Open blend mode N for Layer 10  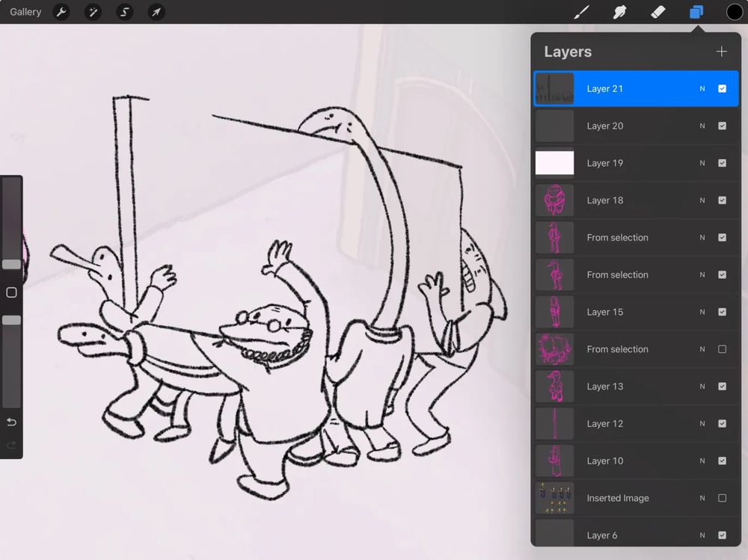tap(702, 461)
